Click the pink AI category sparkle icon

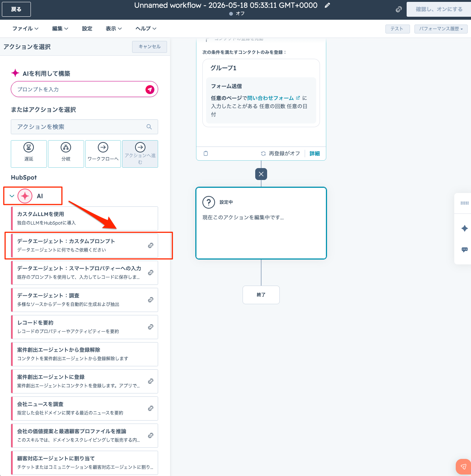[25, 196]
